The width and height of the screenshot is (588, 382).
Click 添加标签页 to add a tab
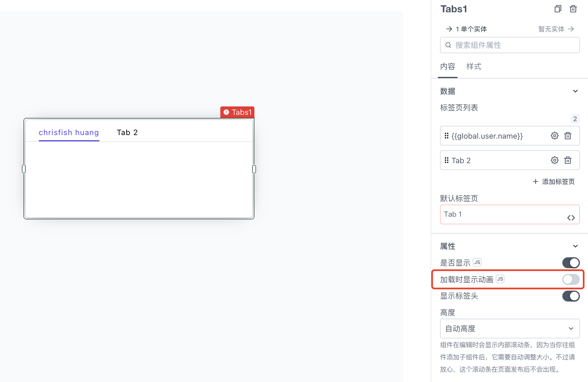tap(554, 182)
